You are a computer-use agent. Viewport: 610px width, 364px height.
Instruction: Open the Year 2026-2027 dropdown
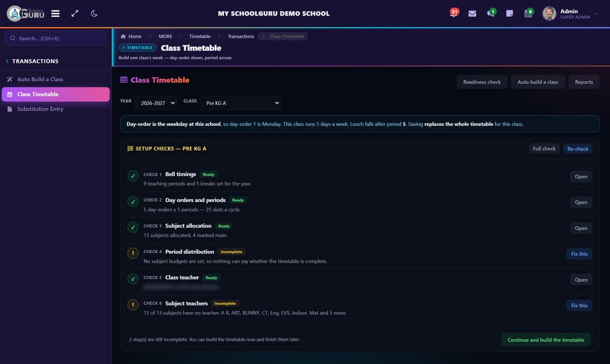[x=156, y=103]
